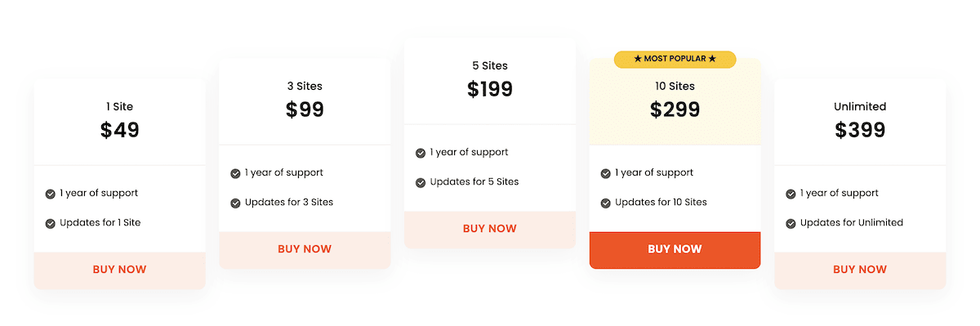Click support checkmark icon in $99 plan

pos(236,173)
